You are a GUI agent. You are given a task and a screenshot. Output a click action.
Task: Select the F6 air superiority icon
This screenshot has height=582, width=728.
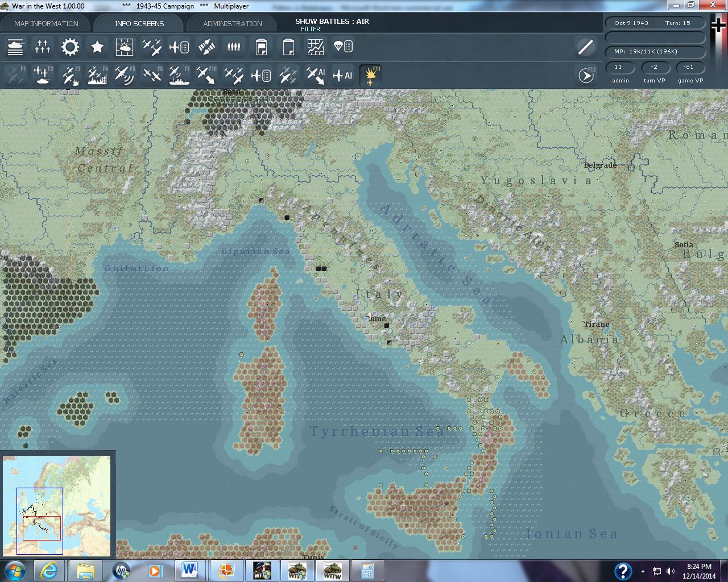coord(152,75)
